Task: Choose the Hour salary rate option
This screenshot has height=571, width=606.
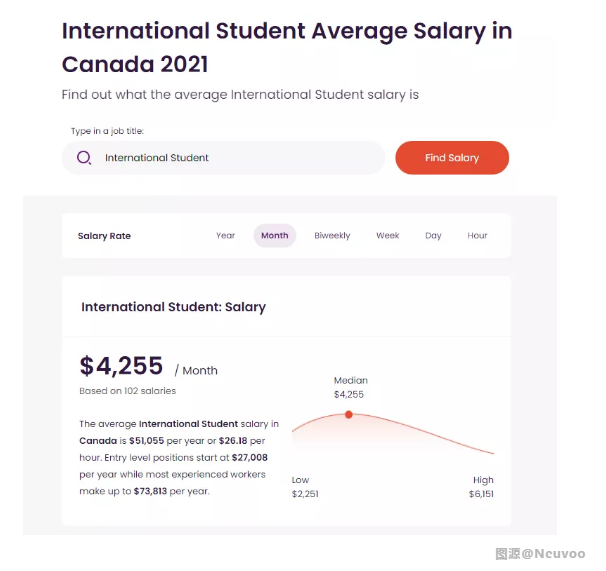Action: 477,235
